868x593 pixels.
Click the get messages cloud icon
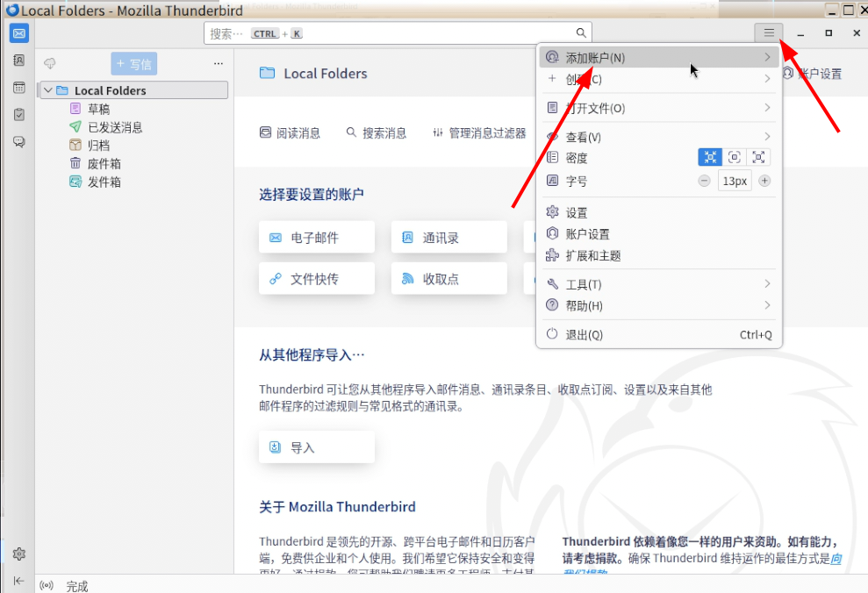coord(50,64)
